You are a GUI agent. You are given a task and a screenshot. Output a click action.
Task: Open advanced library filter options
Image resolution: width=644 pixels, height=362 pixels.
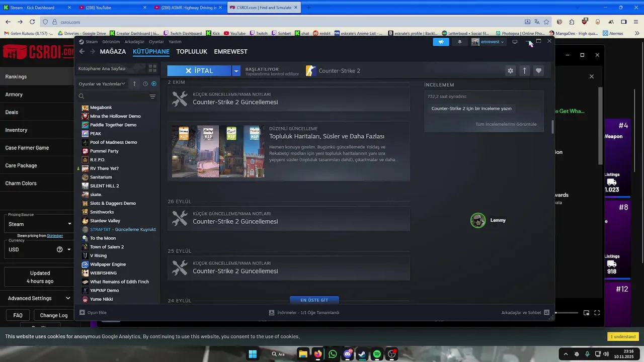click(152, 96)
